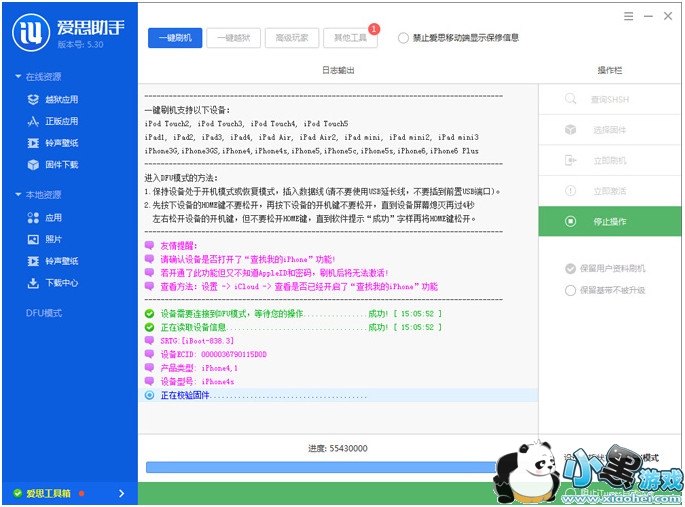Viewport: 685px width, 507px height.
Task: Click the red notification badge on 其他工具
Action: tap(374, 29)
